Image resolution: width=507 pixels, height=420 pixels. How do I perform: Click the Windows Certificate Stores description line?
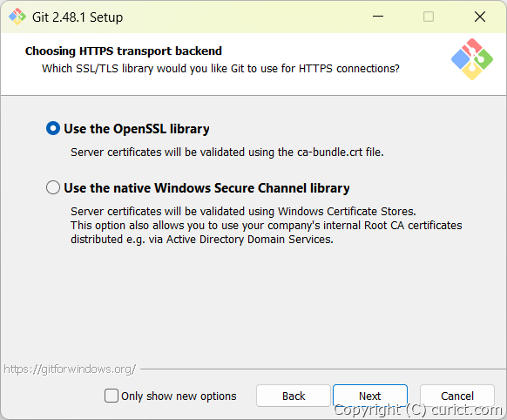(x=243, y=211)
